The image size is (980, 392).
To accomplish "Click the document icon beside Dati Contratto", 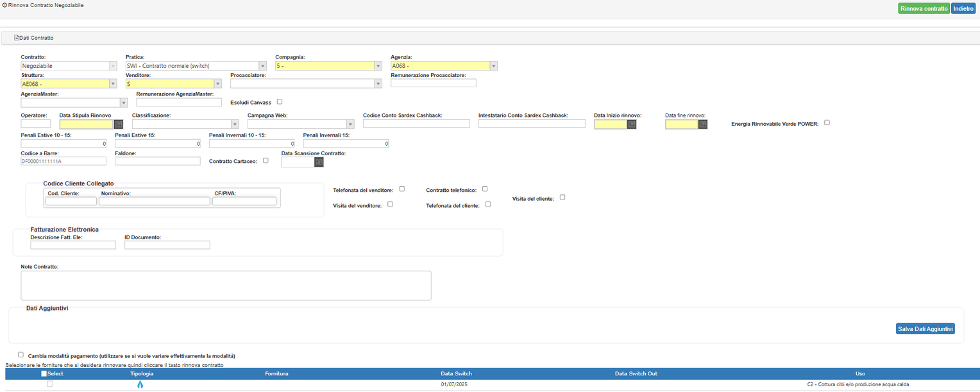I will 17,38.
